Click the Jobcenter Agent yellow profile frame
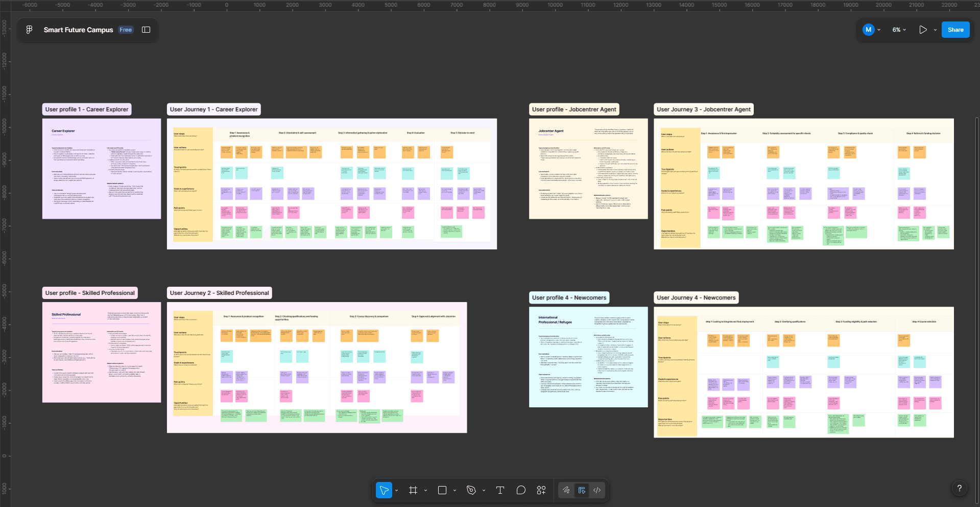Viewport: 980px width, 507px height. click(588, 169)
